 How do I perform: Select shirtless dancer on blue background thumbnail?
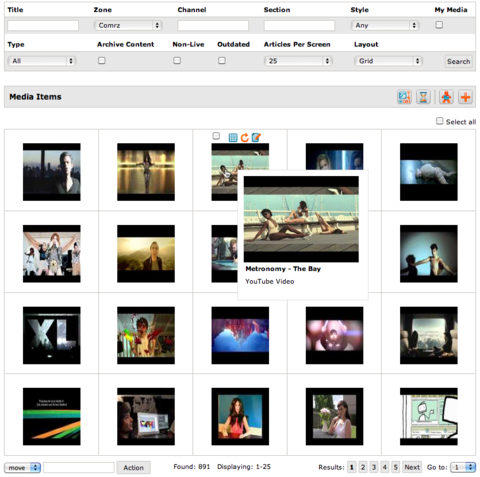(x=429, y=254)
